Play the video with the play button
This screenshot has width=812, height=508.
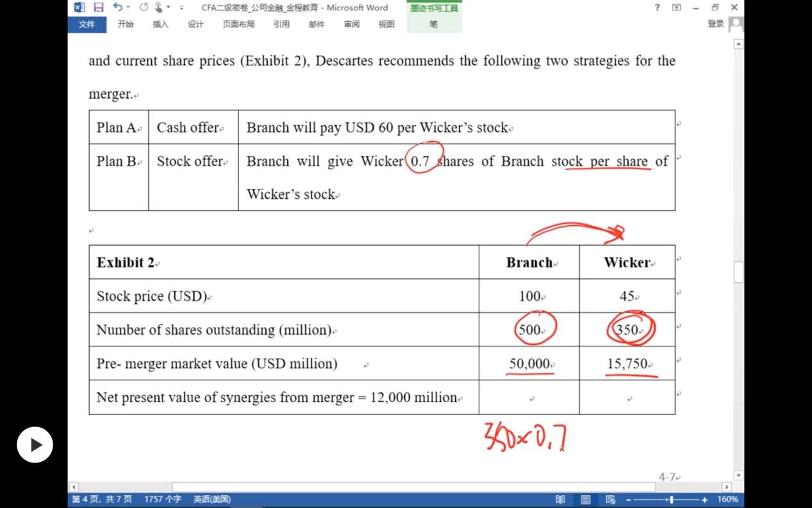pos(35,444)
